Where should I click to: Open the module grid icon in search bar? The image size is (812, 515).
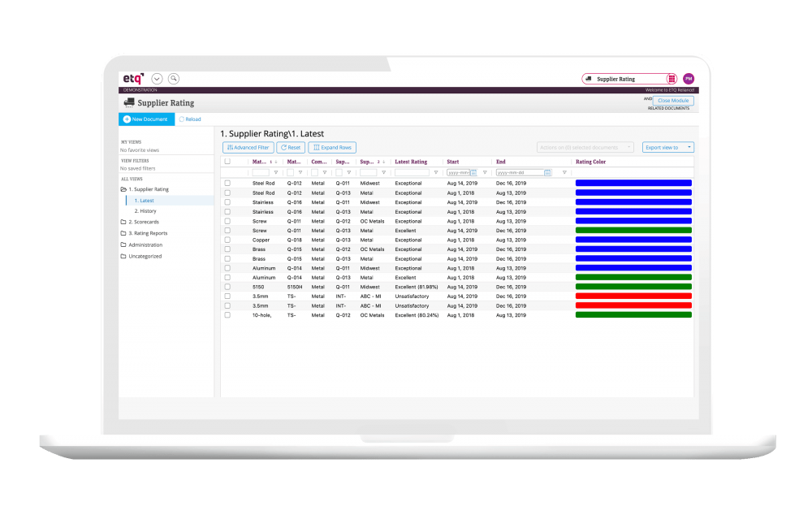tap(671, 79)
